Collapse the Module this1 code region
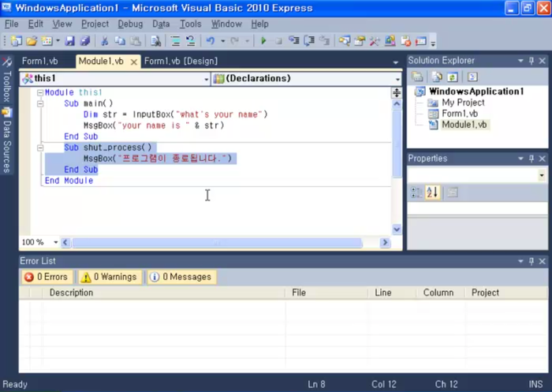 point(40,92)
